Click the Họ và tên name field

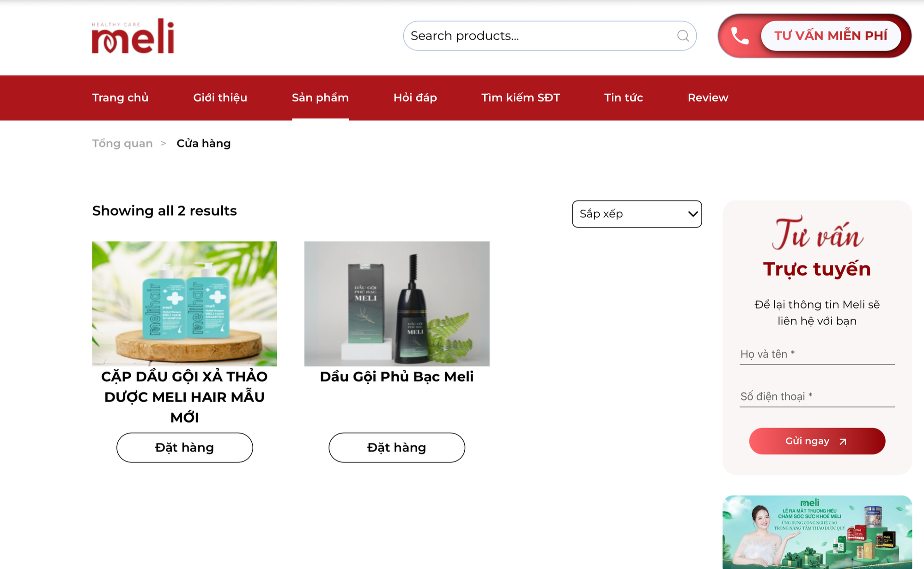(816, 354)
